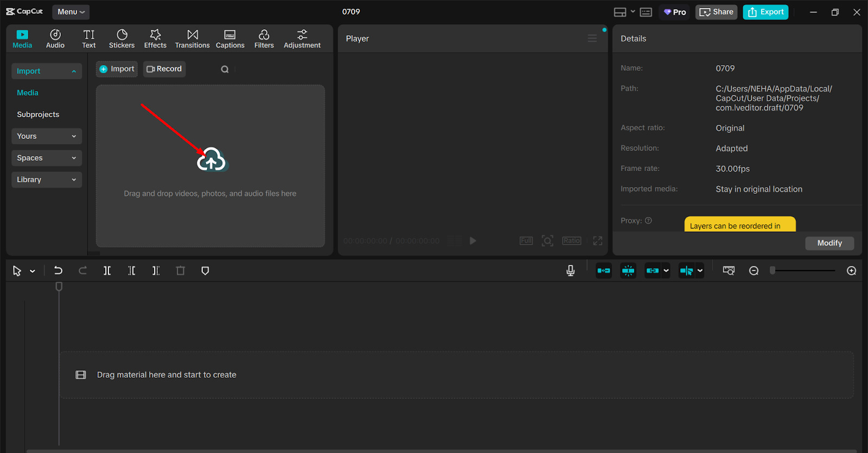Click the timeline zoom slider
The image size is (868, 453).
pyautogui.click(x=803, y=271)
